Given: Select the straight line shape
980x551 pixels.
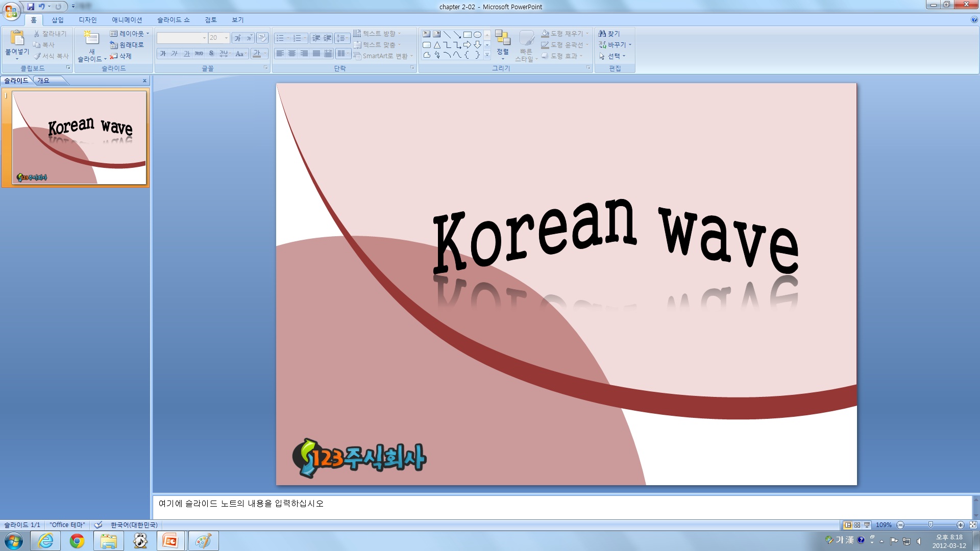Looking at the screenshot, I should pos(447,35).
